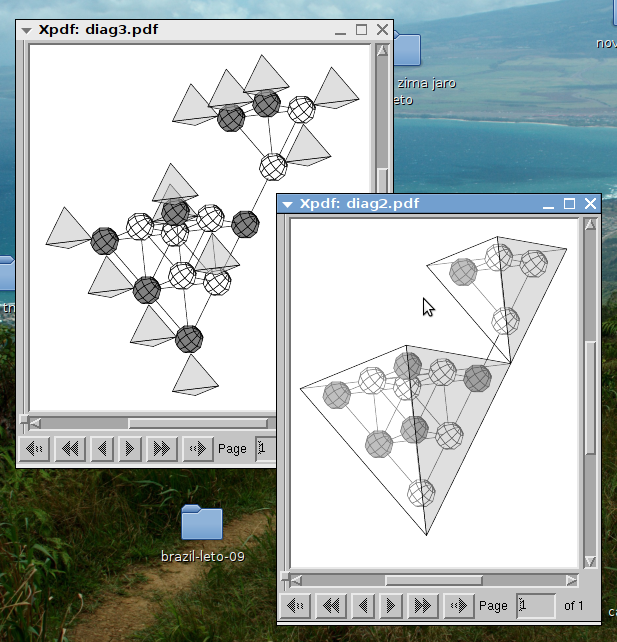Jump back ten pages in diag2 window
617x642 pixels.
tap(331, 605)
